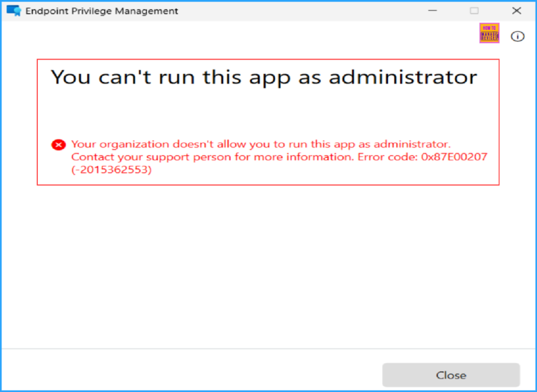The image size is (537, 392).
Task: Close the window with the title bar X
Action: click(517, 10)
